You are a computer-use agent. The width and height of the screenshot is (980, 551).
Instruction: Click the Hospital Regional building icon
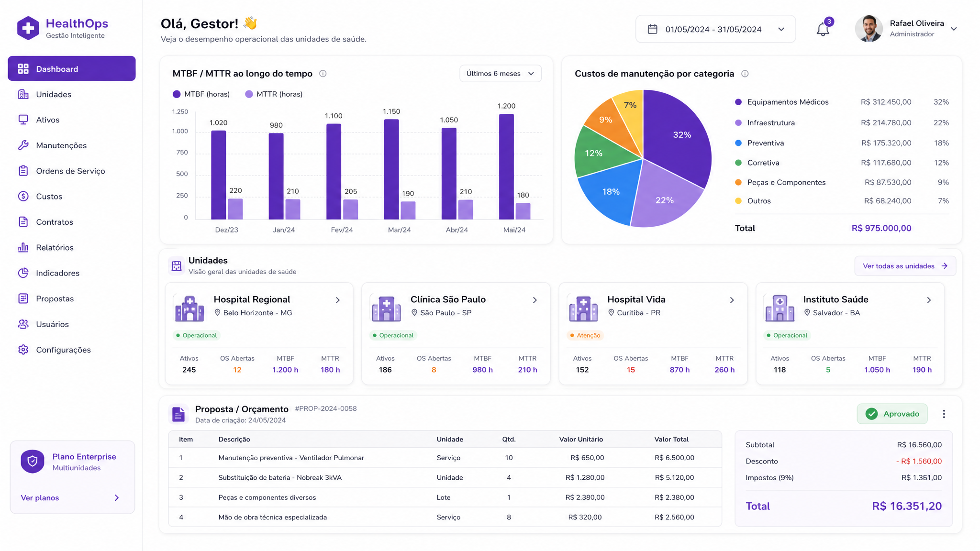[x=189, y=309]
